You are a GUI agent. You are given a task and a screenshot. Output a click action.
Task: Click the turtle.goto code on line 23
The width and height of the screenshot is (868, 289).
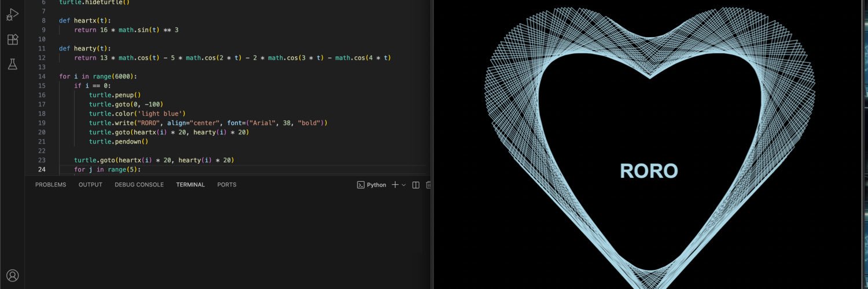tap(154, 160)
